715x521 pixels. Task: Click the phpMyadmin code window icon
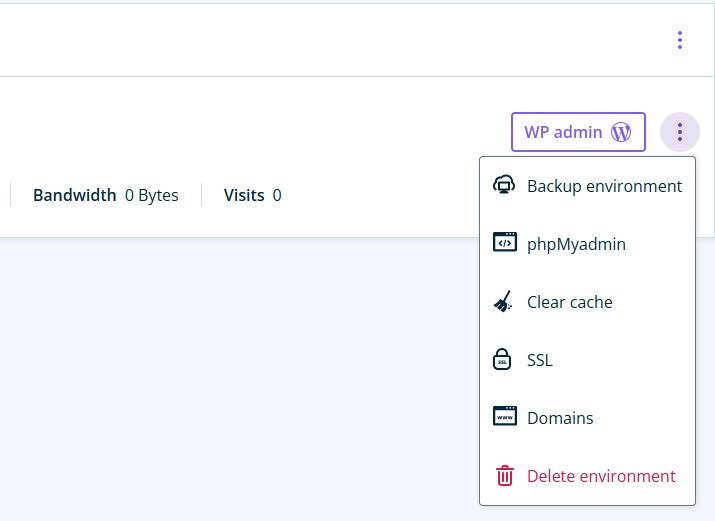[x=505, y=242]
